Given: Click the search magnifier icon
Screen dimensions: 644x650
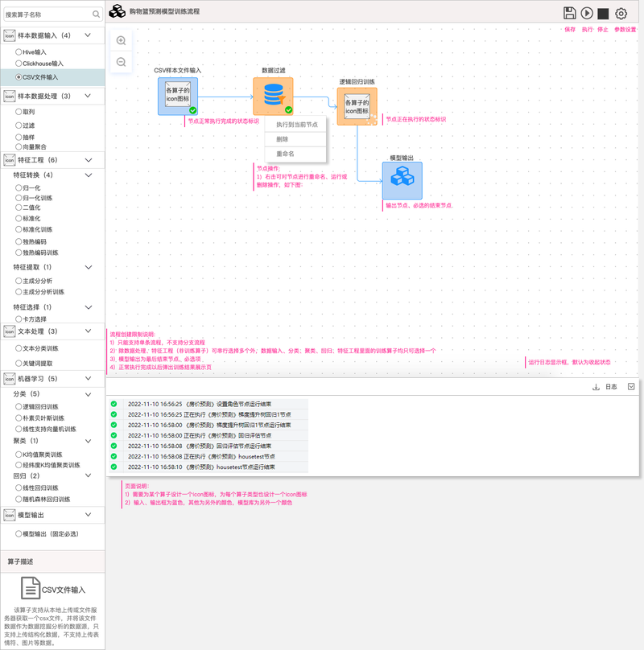Looking at the screenshot, I should point(96,14).
